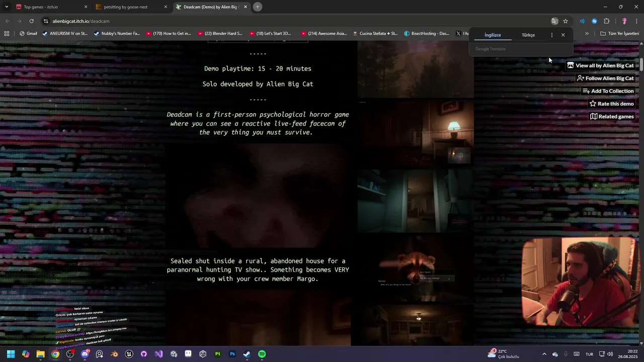
Task: Switch translate popup to Türkçe tab
Action: 528,35
